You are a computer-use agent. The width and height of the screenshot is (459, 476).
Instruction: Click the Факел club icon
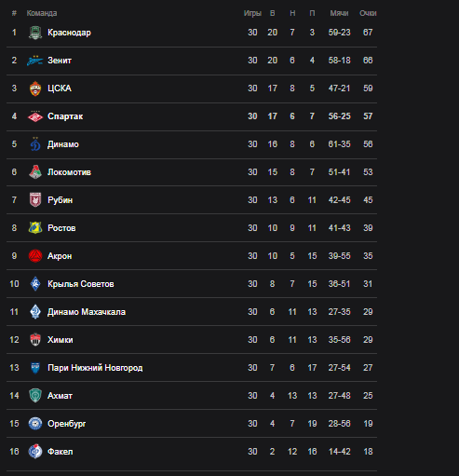[35, 452]
